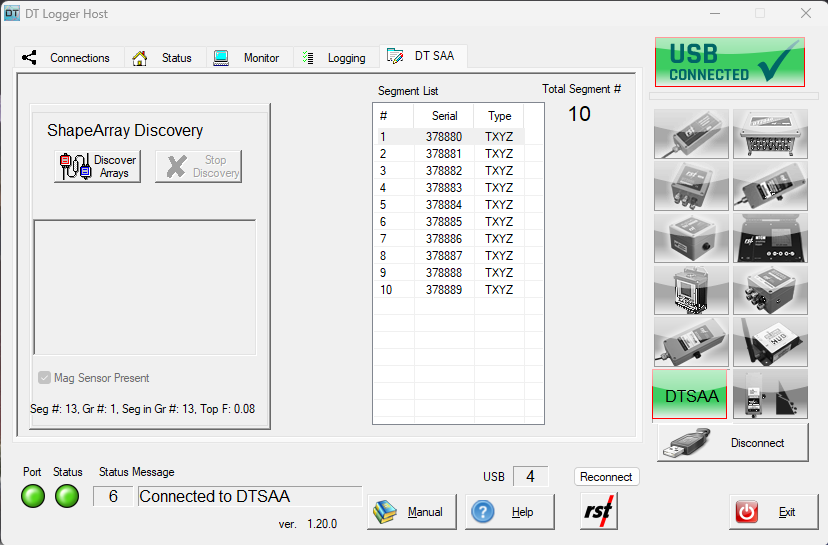Image resolution: width=828 pixels, height=545 pixels.
Task: Click the USB port number field
Action: (530, 476)
